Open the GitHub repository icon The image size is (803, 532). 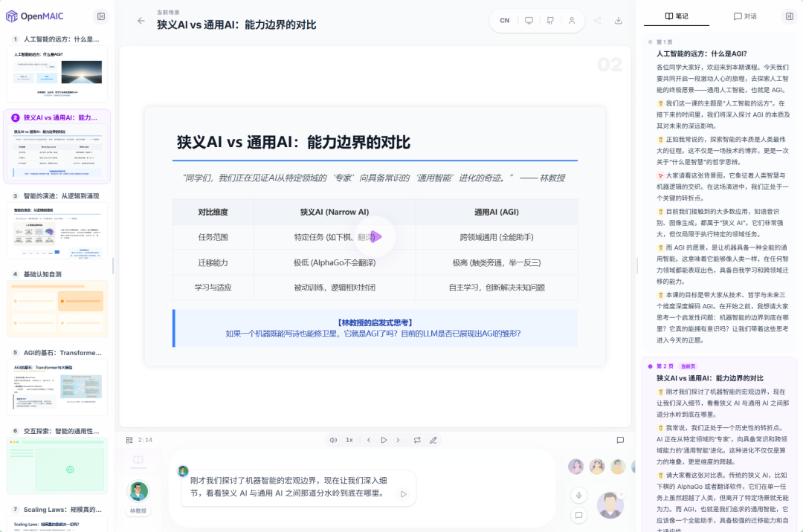(x=549, y=21)
